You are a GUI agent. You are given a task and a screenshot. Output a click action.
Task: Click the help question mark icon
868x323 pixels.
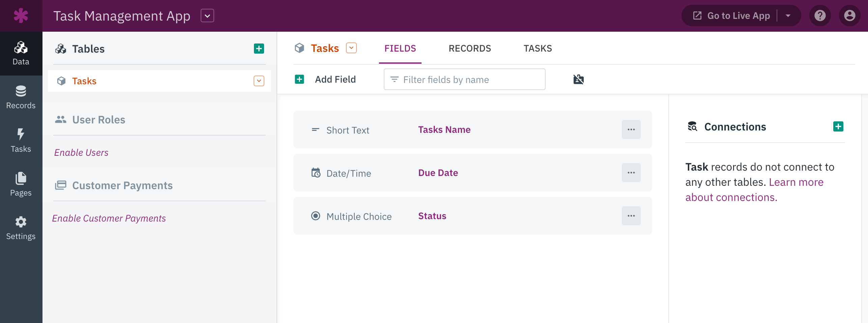pyautogui.click(x=820, y=16)
